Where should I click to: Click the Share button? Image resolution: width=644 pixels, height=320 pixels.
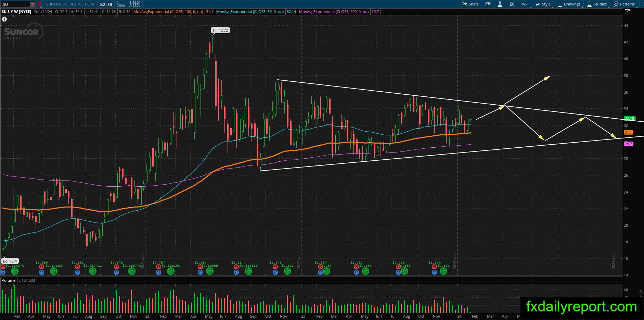pyautogui.click(x=470, y=4)
